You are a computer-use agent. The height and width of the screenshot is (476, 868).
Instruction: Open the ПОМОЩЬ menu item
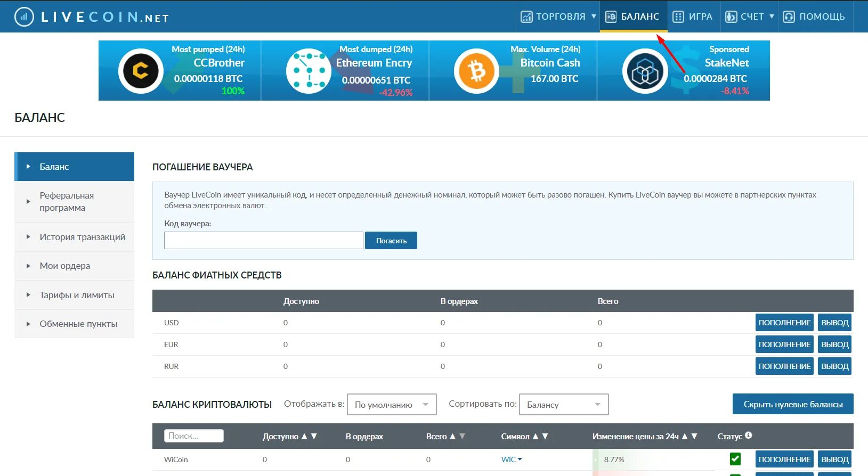coord(815,17)
